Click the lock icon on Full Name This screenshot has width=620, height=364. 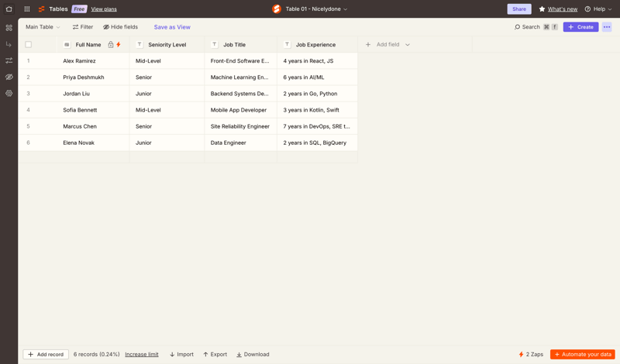(x=111, y=44)
